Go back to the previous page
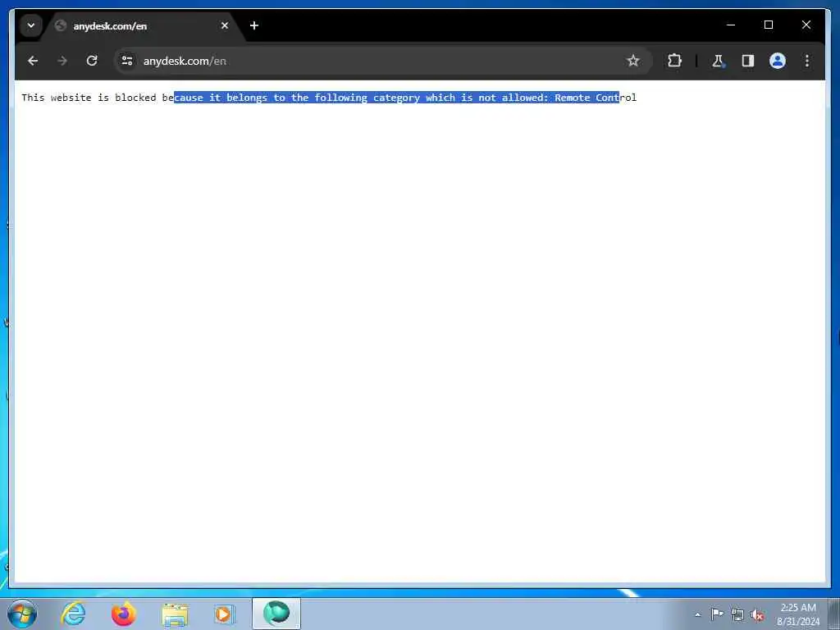Image resolution: width=840 pixels, height=630 pixels. click(33, 61)
